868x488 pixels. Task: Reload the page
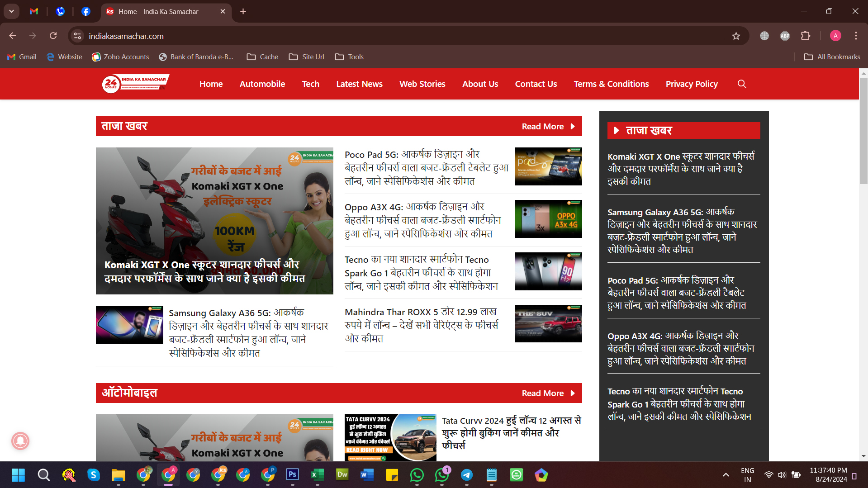point(53,36)
